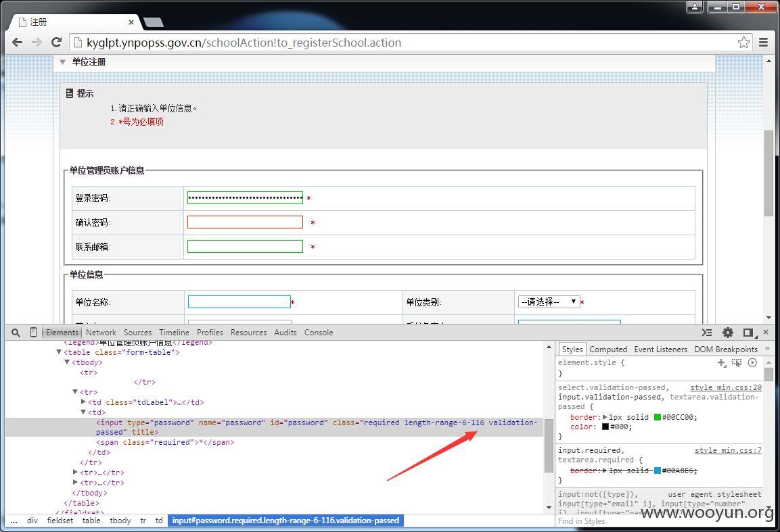Viewport: 780px width, 532px height.
Task: Select the Styles sidebar tab
Action: pos(572,349)
